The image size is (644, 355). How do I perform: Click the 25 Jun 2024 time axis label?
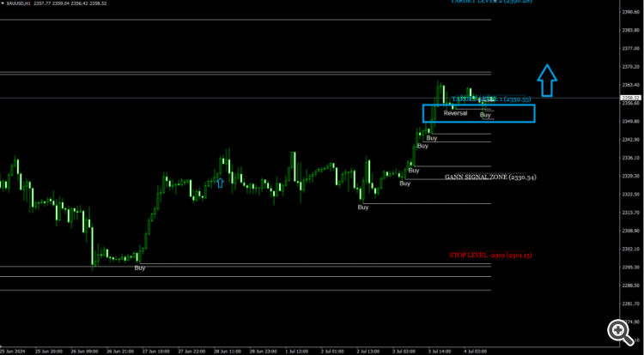12,352
